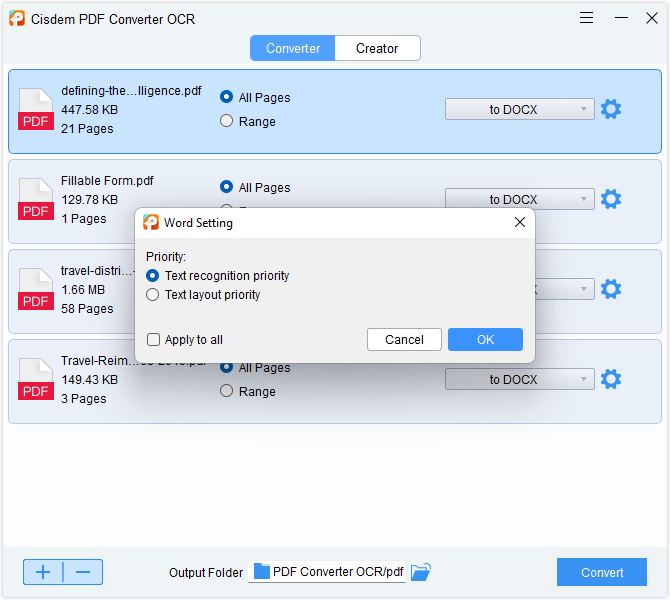Click PDF icon of defining-the...lligence.pdf

pos(36,109)
